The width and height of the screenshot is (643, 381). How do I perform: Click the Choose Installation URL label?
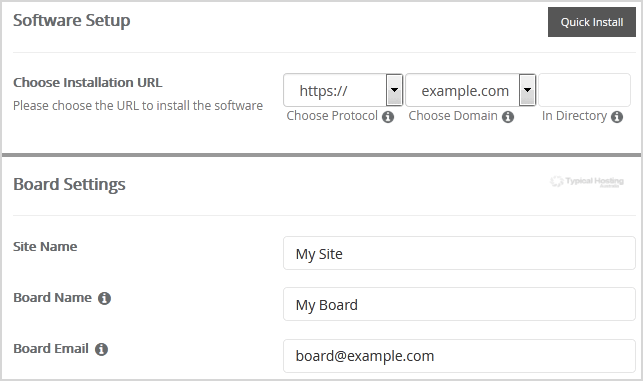pos(88,82)
